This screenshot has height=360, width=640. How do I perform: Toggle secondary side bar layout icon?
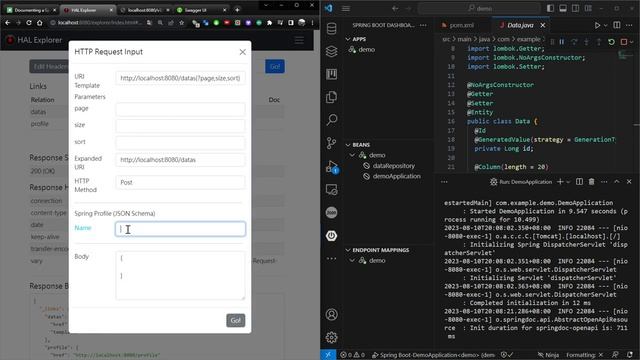(x=576, y=8)
